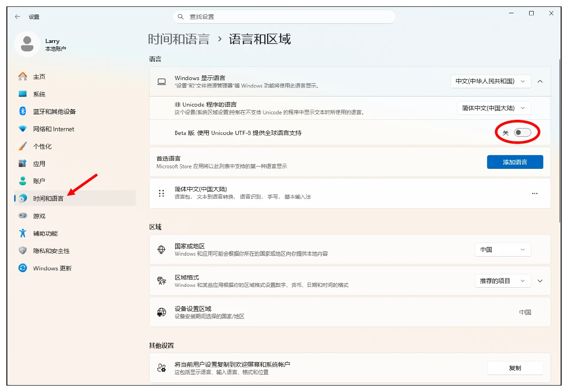Image resolution: width=568 pixels, height=392 pixels.
Task: Toggle the Beta Unicode UTF-8 switch
Action: click(522, 133)
